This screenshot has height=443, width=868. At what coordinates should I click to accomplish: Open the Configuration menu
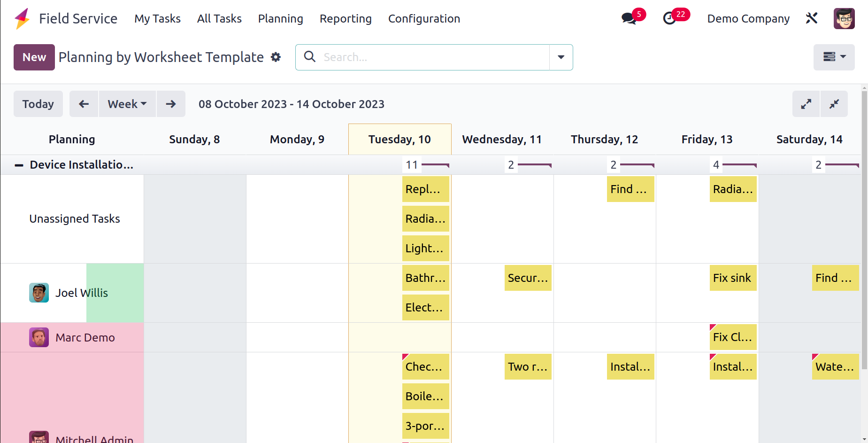point(424,19)
